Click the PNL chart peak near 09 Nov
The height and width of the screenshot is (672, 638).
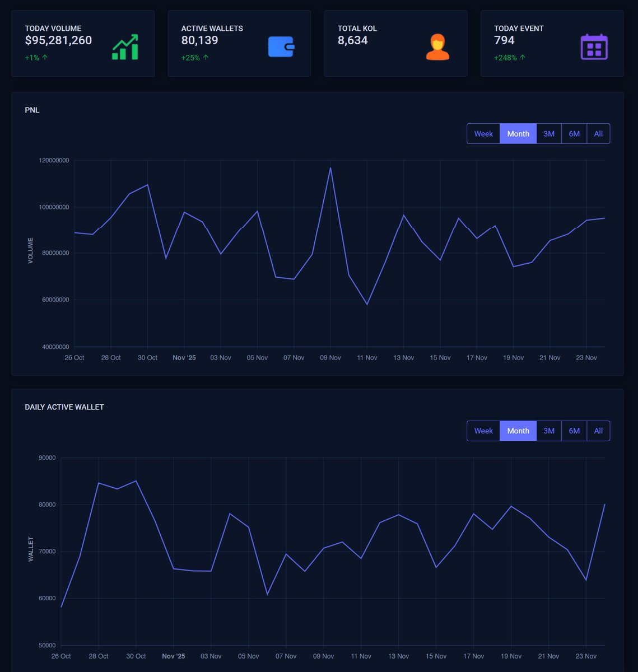pyautogui.click(x=330, y=167)
